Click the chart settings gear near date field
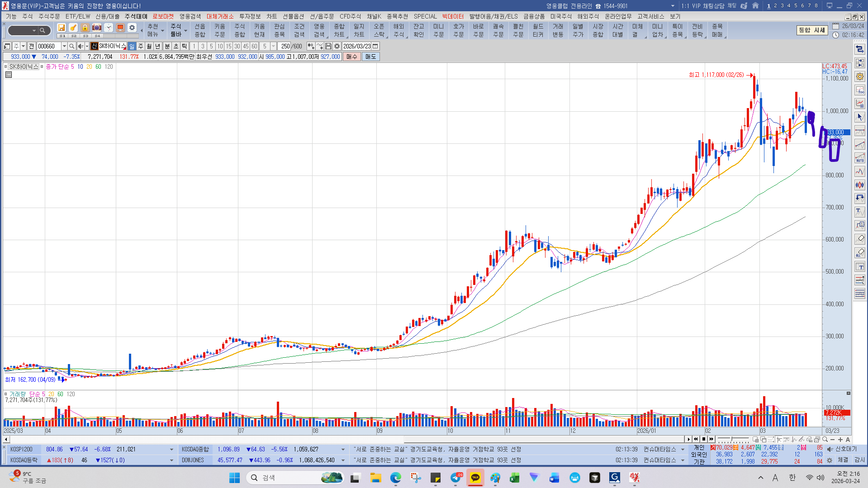The image size is (868, 488). [337, 46]
